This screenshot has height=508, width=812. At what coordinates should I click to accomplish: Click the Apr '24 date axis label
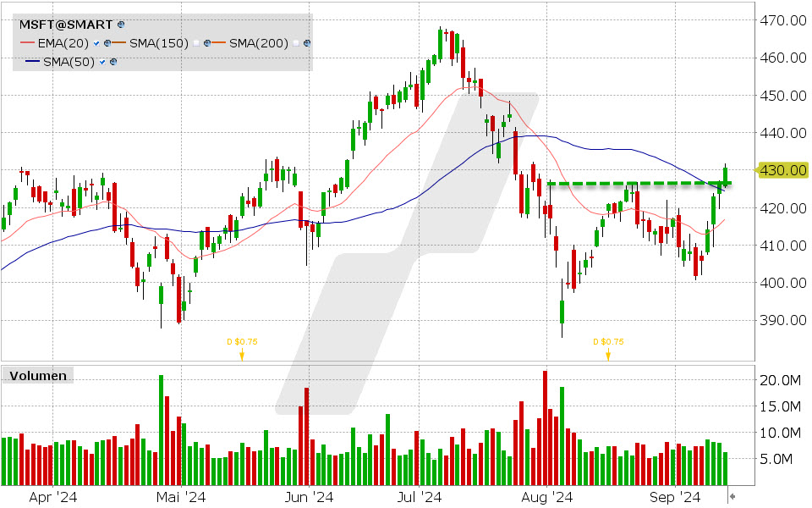[x=52, y=497]
